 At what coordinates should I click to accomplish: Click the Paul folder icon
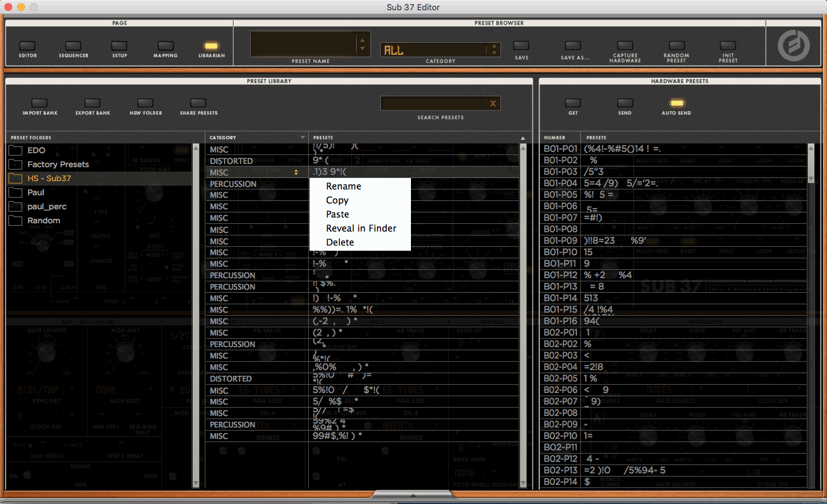[x=15, y=193]
